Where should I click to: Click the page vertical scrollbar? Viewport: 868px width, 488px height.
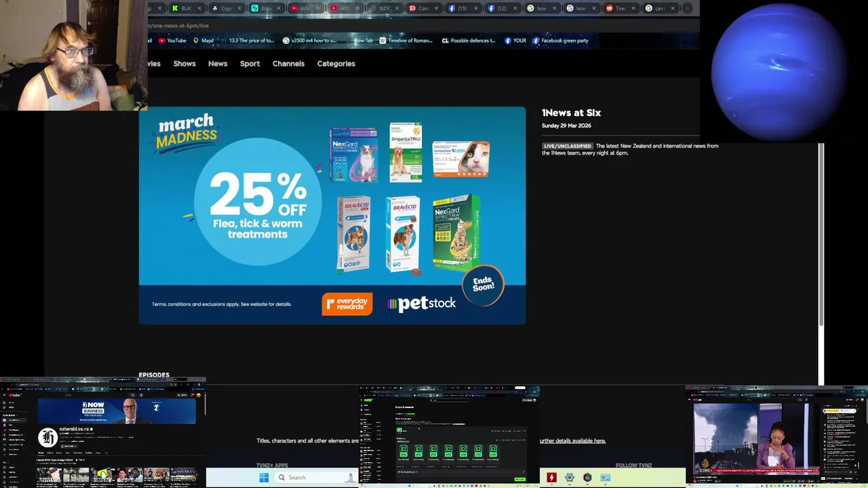tap(821, 234)
